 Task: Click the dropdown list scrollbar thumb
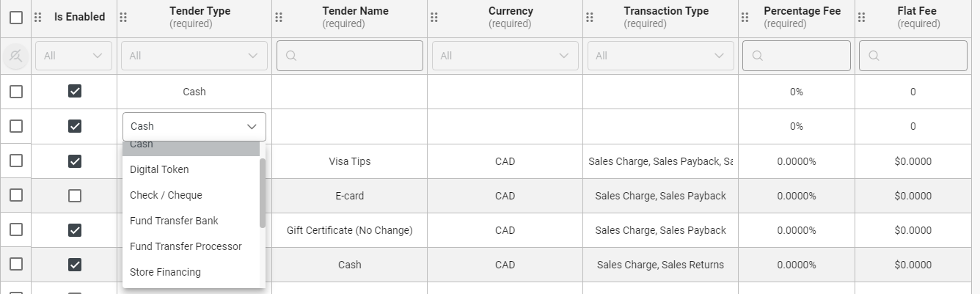click(x=263, y=193)
